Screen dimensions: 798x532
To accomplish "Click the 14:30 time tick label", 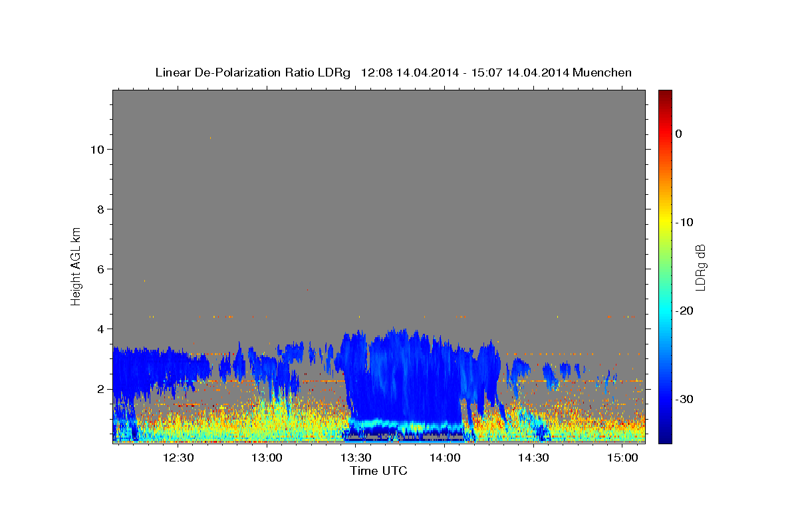I will click(533, 458).
